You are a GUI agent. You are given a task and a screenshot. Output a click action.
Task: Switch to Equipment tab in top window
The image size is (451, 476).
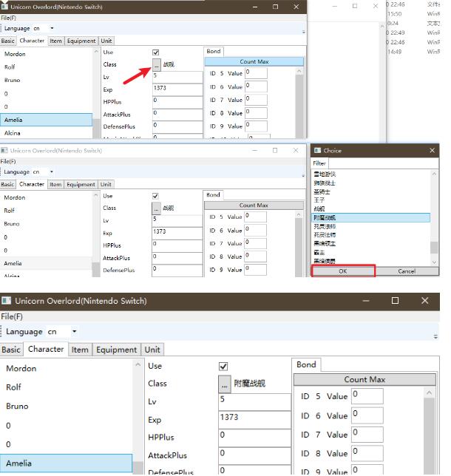(81, 41)
